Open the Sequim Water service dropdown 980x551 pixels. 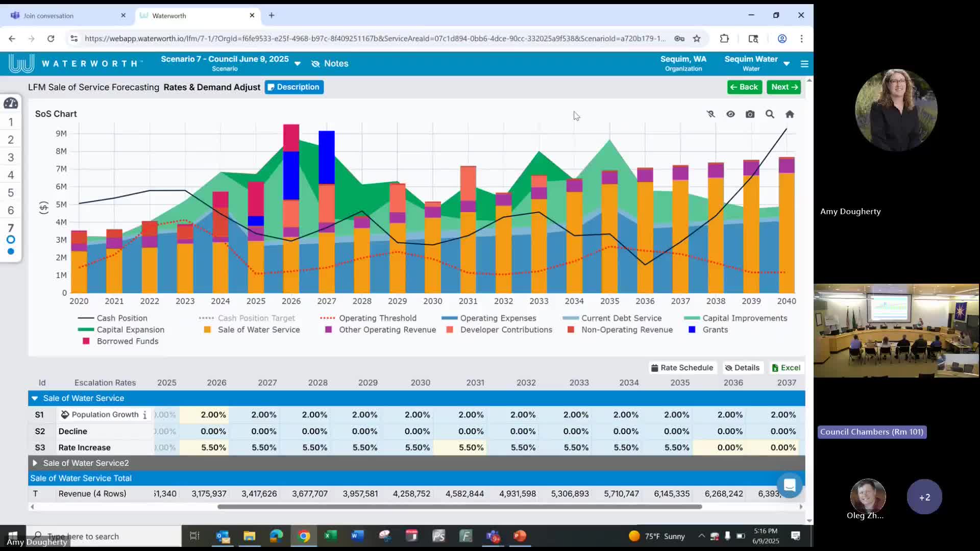(x=786, y=64)
